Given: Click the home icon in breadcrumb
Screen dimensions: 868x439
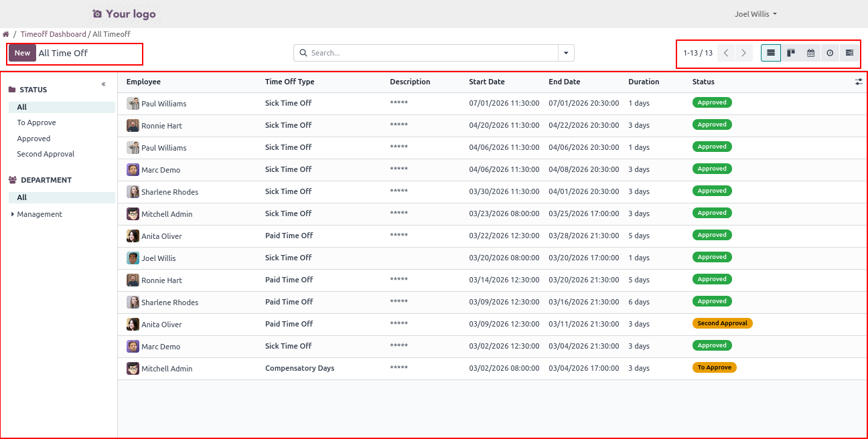Looking at the screenshot, I should point(6,34).
